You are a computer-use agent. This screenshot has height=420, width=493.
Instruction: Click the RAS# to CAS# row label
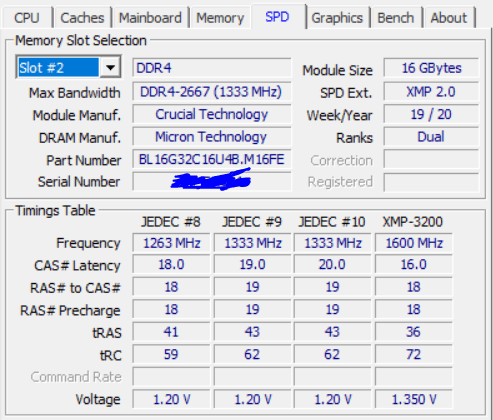click(75, 288)
